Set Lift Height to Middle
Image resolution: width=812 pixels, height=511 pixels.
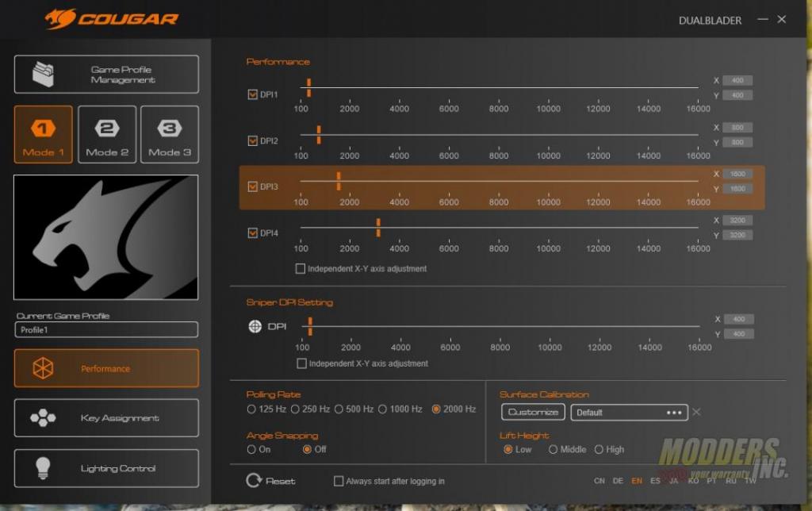tap(553, 449)
